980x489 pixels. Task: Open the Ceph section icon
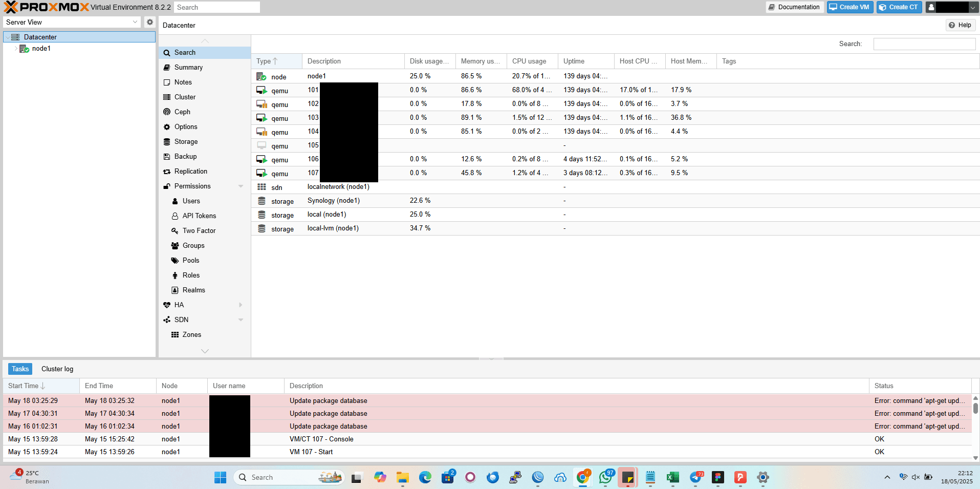click(x=167, y=112)
